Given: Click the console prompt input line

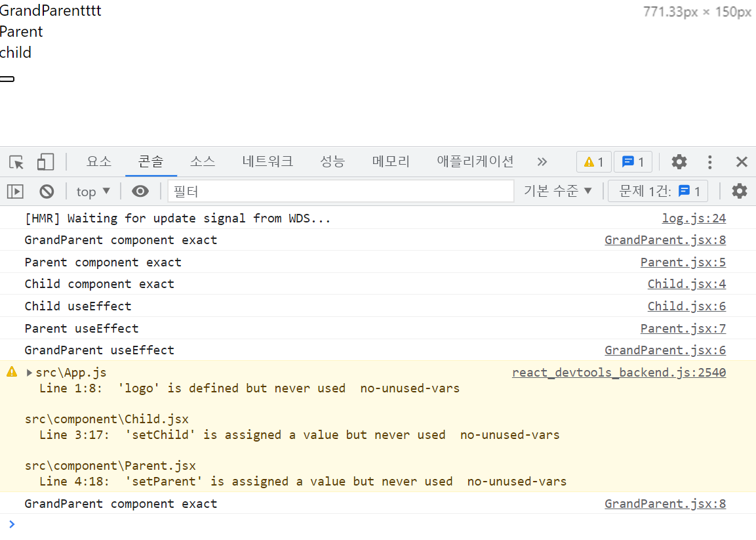Looking at the screenshot, I should [x=378, y=524].
